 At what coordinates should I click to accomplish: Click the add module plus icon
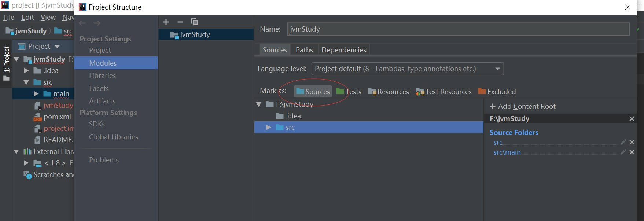(x=166, y=22)
